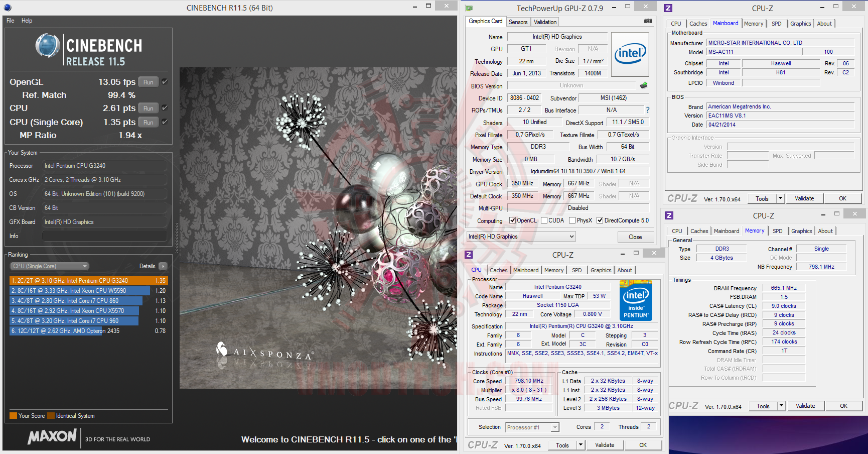The width and height of the screenshot is (868, 454).
Task: Click the green refresh icon beside BIOS Version
Action: (644, 85)
